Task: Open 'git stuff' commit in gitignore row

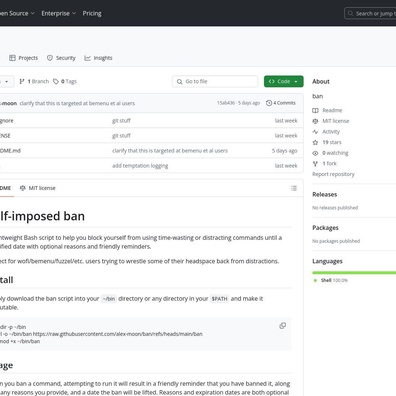Action: pyautogui.click(x=121, y=121)
